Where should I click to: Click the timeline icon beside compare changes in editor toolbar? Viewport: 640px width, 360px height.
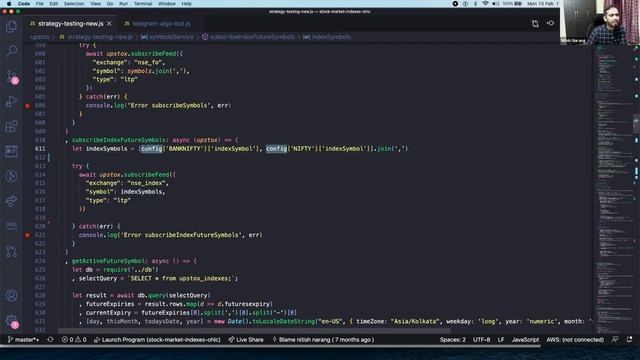(x=550, y=23)
